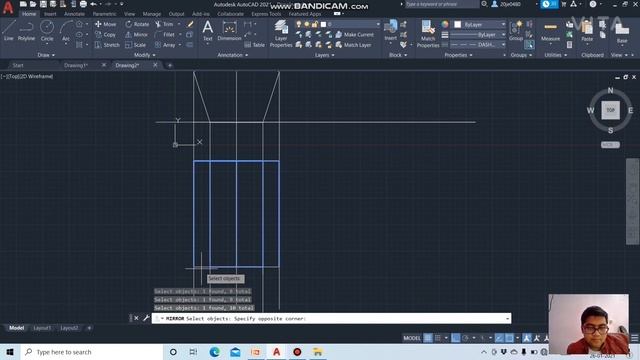Click the Array tool
The image size is (640, 360).
165,45
